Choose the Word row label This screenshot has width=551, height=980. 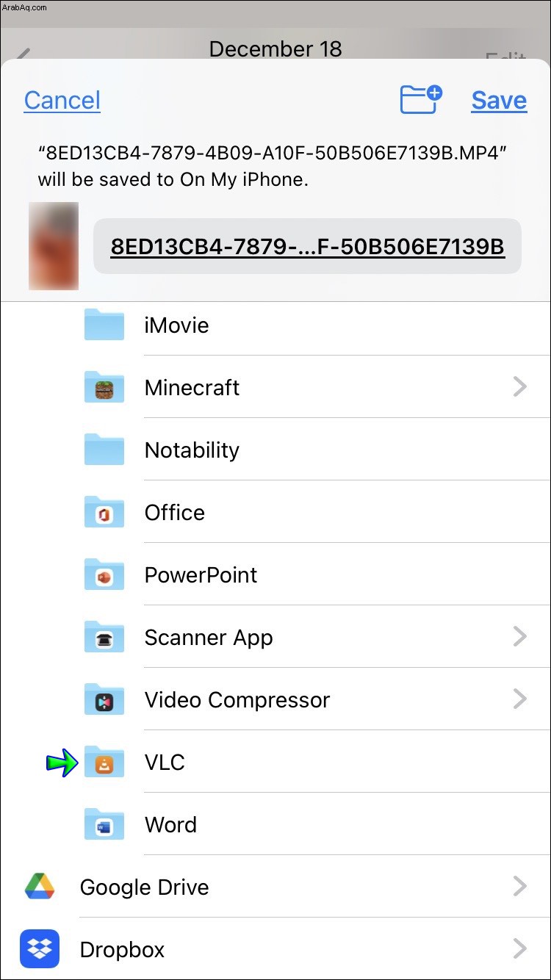click(x=170, y=825)
